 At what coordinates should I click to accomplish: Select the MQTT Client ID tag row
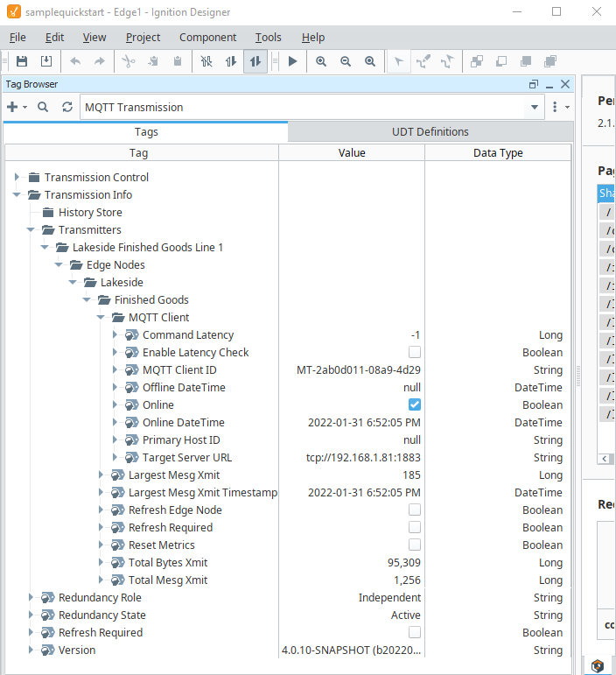click(x=287, y=369)
